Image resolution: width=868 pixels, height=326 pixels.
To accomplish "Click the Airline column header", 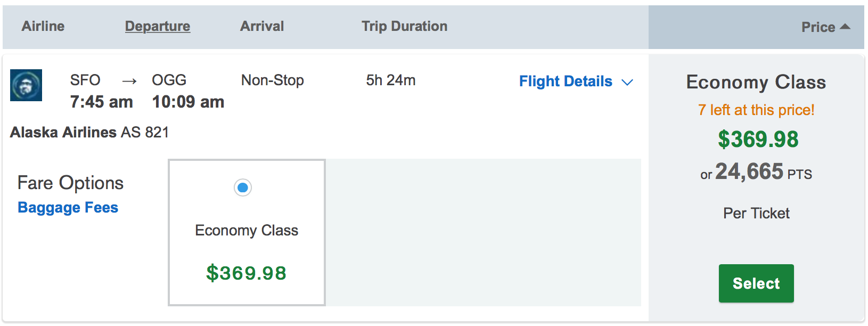I will pos(43,26).
